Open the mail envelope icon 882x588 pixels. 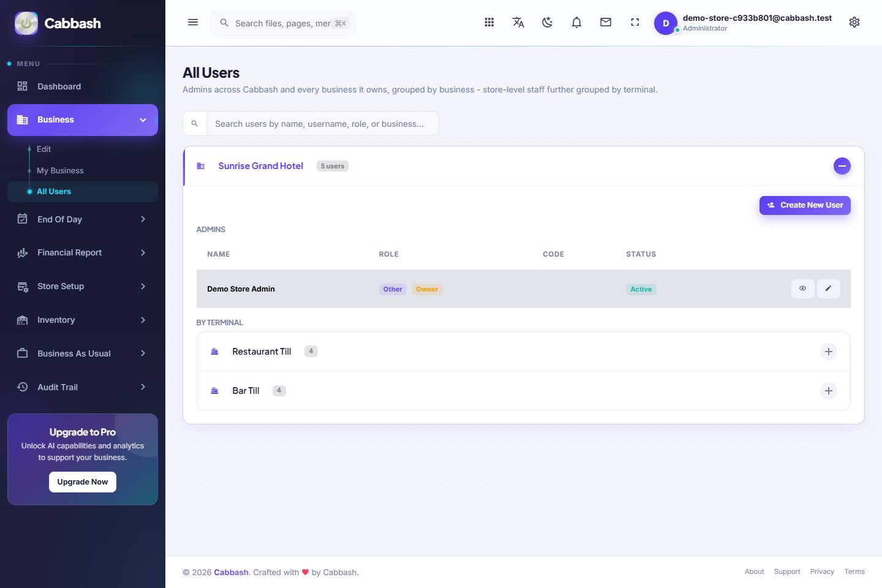coord(606,23)
